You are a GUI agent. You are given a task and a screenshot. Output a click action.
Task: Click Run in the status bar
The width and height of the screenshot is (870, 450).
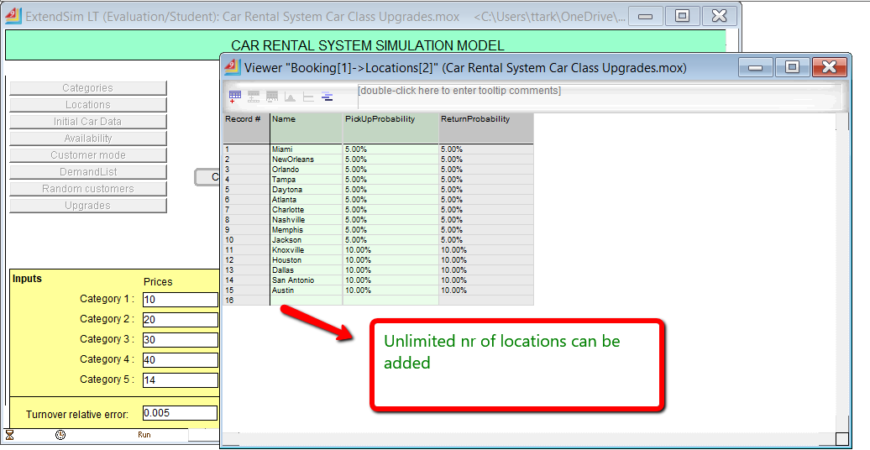click(x=144, y=435)
